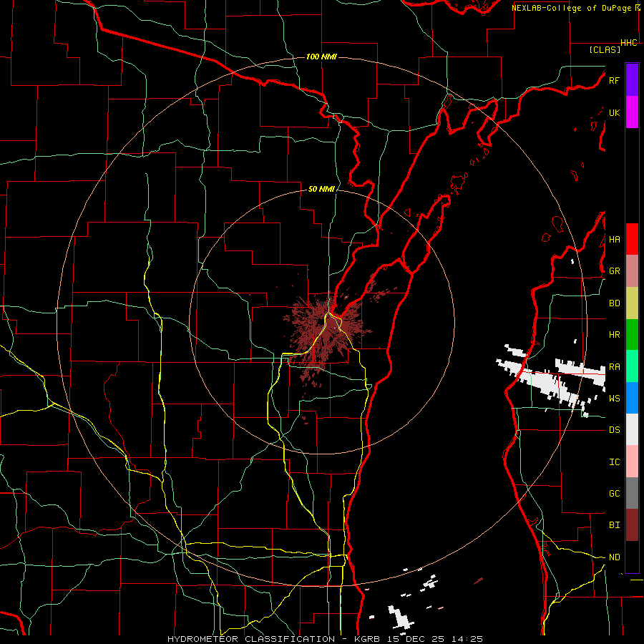Image resolution: width=644 pixels, height=644 pixels.
Task: Select the IC light-pink legend swatch
Action: coord(632,462)
